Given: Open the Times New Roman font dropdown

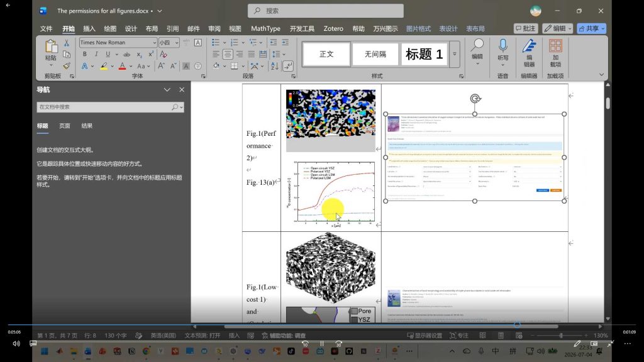Looking at the screenshot, I should click(154, 43).
